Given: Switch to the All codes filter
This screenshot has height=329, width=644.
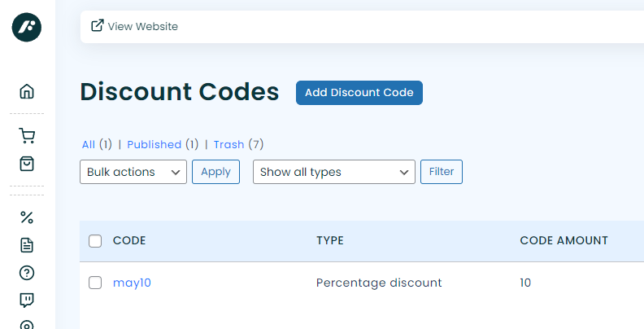Looking at the screenshot, I should coord(89,144).
